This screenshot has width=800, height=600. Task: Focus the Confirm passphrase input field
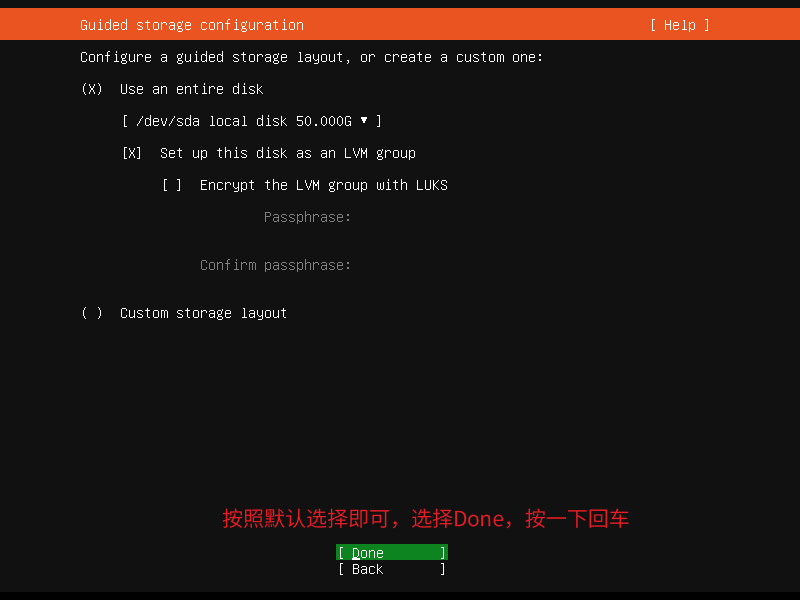(x=533, y=265)
